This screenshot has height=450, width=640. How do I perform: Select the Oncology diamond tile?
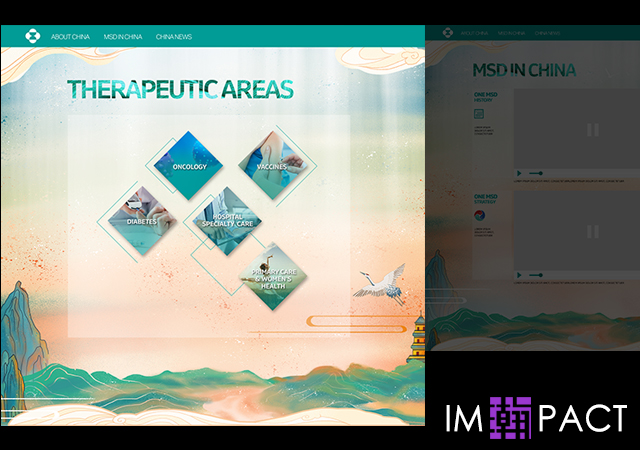189,165
